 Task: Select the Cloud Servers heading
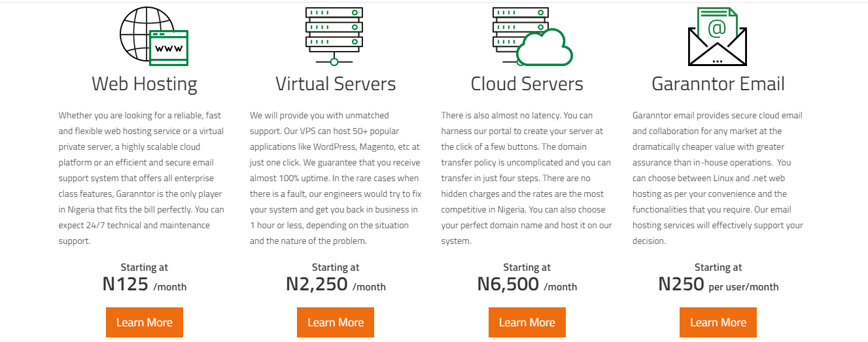(527, 84)
